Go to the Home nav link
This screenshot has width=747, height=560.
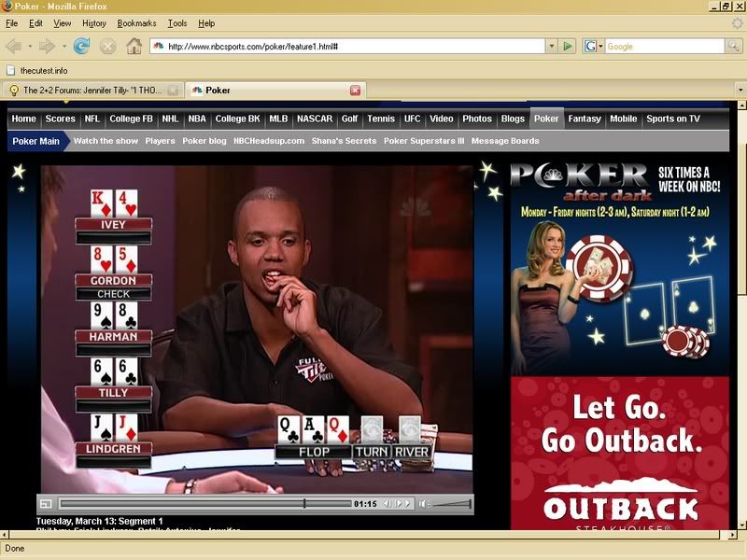coord(24,119)
